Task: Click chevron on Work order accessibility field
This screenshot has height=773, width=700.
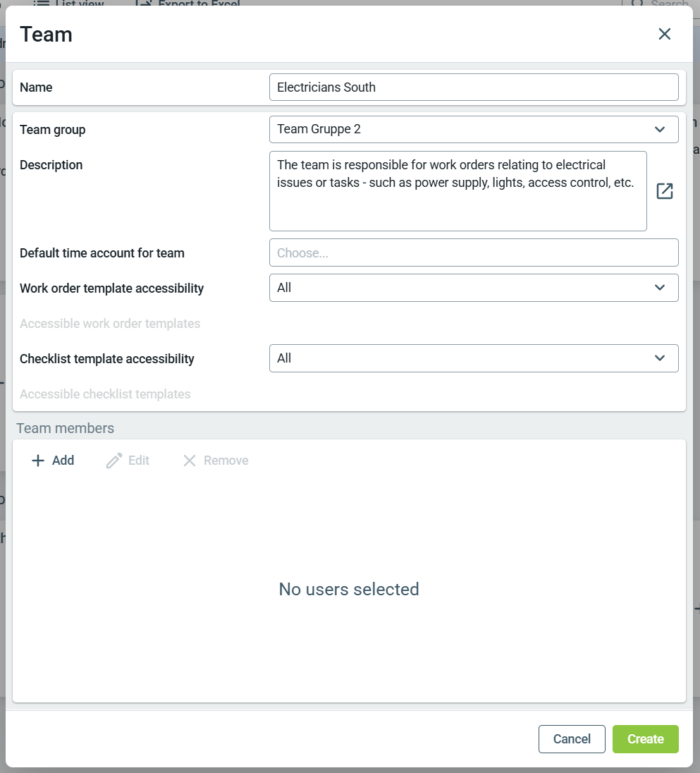Action: [x=660, y=288]
